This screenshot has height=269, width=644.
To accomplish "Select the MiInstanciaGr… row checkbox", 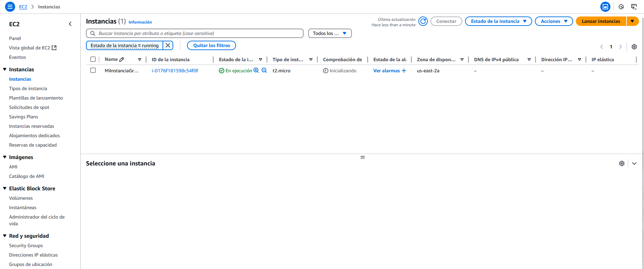I will click(x=93, y=70).
